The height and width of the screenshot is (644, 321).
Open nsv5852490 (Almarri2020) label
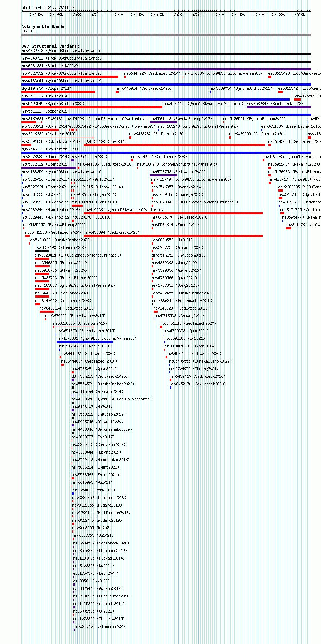pyautogui.click(x=60, y=247)
